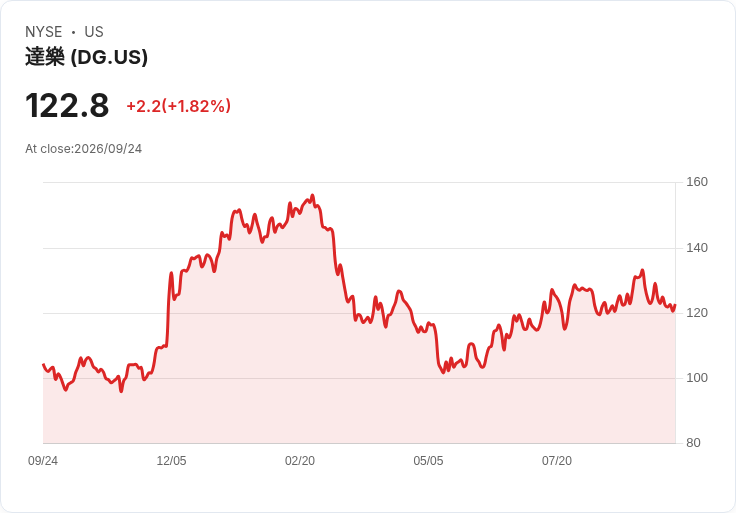Click the 09/24 x-axis date label

[43, 461]
